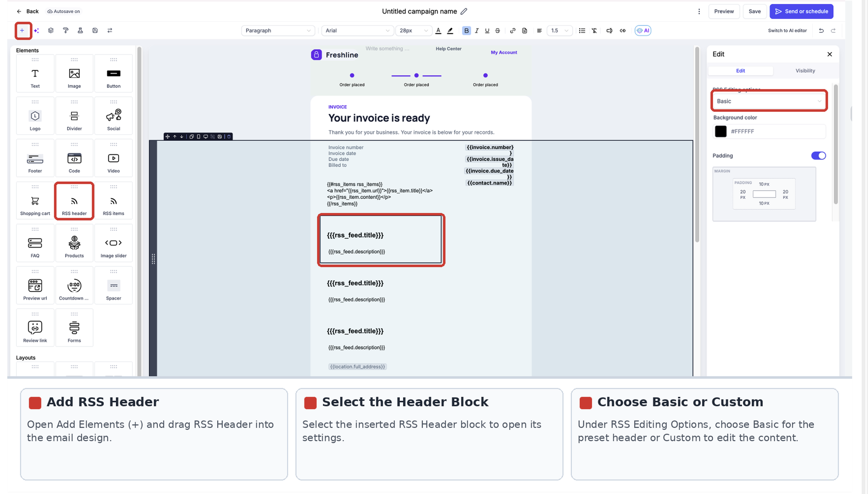This screenshot has width=868, height=494.
Task: Click Switch to AI editor
Action: (x=787, y=30)
